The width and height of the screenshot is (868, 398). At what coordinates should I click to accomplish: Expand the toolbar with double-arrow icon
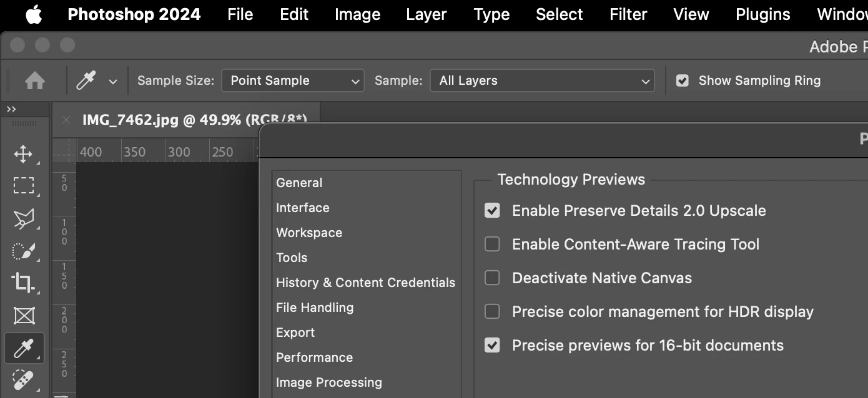[x=11, y=109]
